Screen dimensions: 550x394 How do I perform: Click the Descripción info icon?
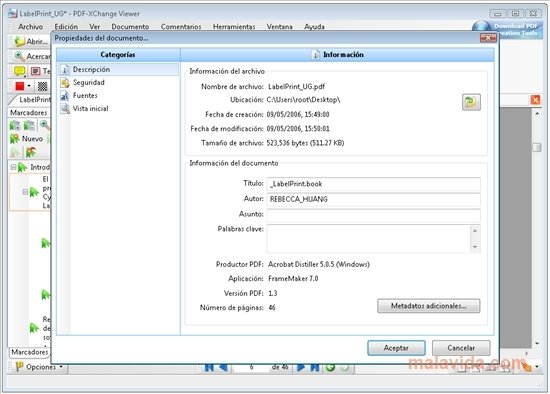pos(65,70)
